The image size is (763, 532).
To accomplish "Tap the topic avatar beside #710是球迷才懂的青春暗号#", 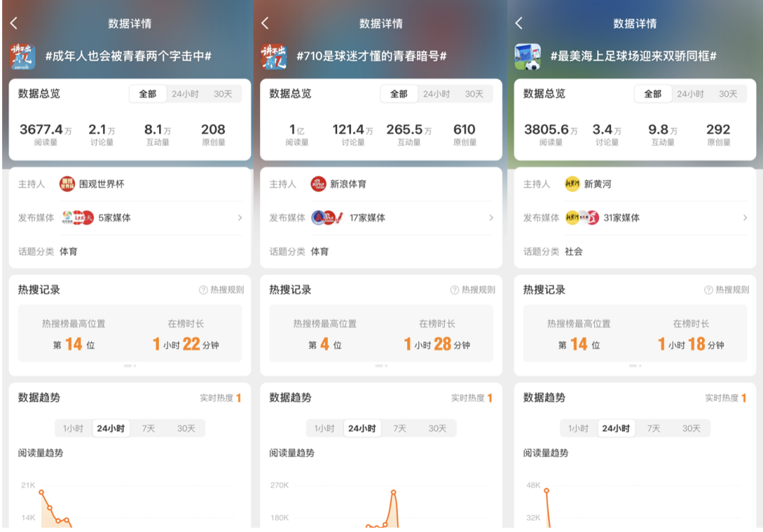I will tap(273, 57).
